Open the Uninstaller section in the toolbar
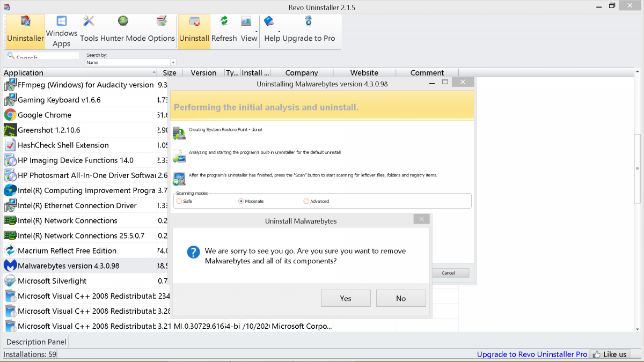This screenshot has width=644, height=362. click(26, 32)
